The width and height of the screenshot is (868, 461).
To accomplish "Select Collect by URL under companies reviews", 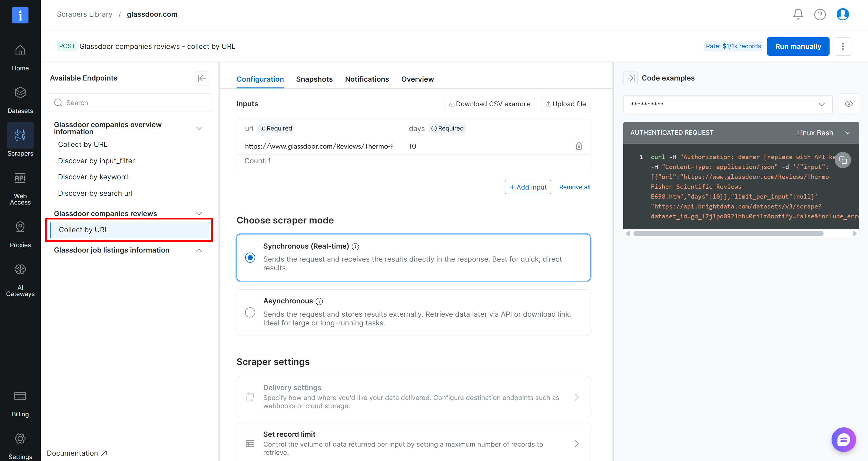I will [129, 230].
